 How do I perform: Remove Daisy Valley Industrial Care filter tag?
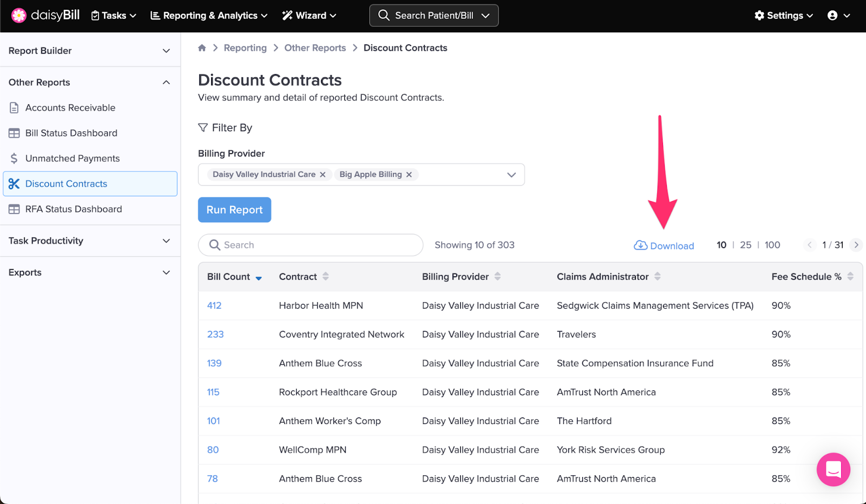point(323,175)
